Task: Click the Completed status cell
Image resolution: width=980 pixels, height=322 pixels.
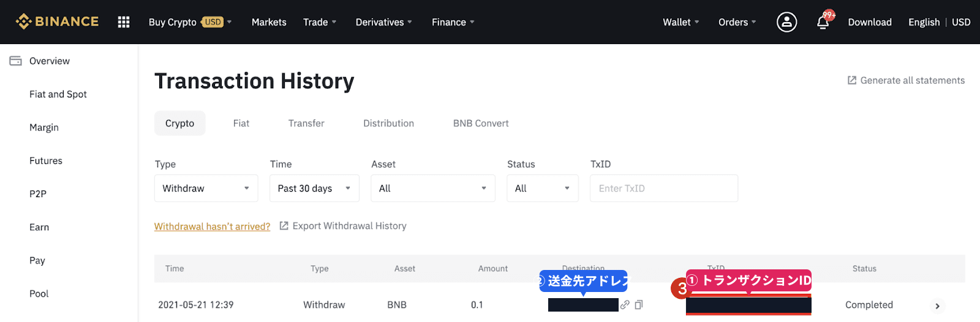Action: (869, 305)
